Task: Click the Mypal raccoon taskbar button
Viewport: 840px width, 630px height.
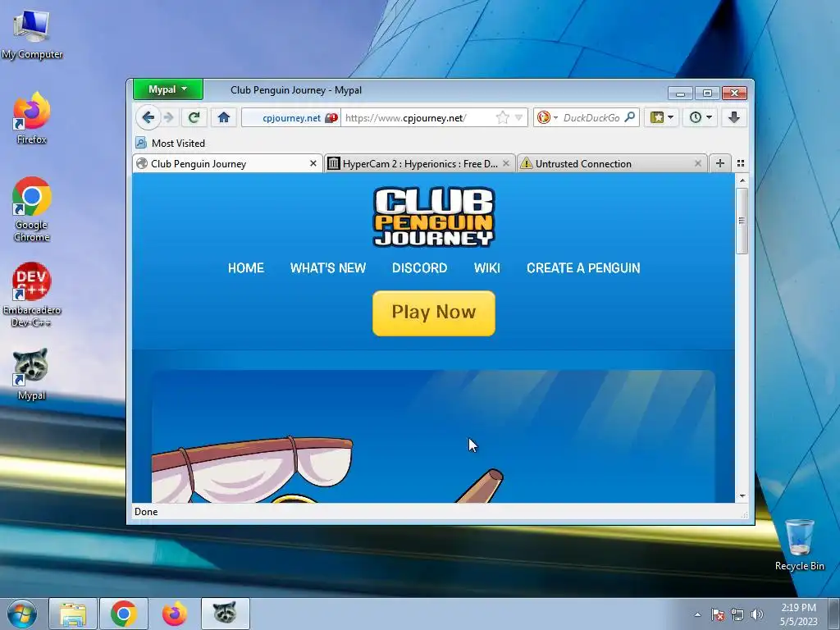Action: pyautogui.click(x=225, y=614)
